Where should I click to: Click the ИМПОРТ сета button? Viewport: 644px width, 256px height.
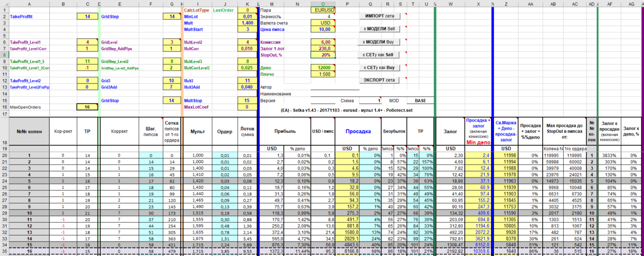(379, 16)
